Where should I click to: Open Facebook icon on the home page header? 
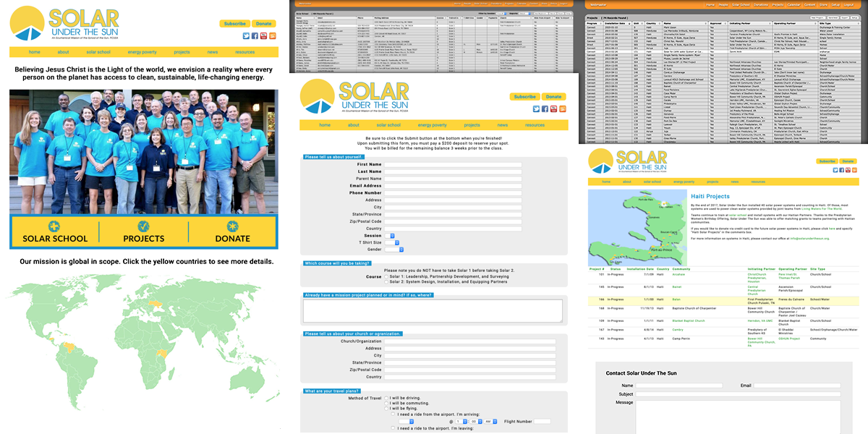254,35
